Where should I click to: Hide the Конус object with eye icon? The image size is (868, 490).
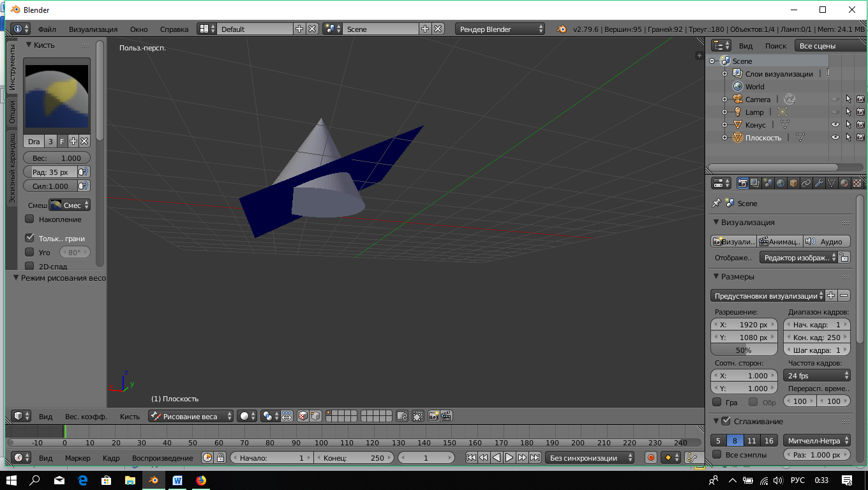point(835,125)
